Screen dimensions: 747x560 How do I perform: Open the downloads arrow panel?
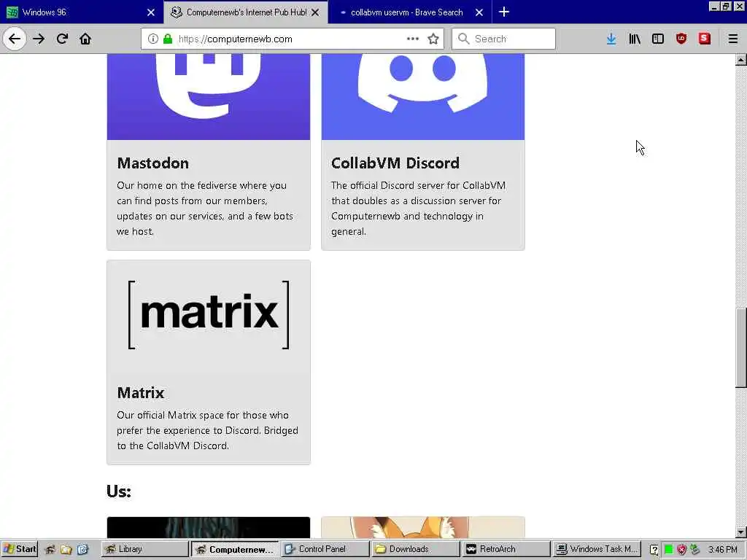(611, 39)
